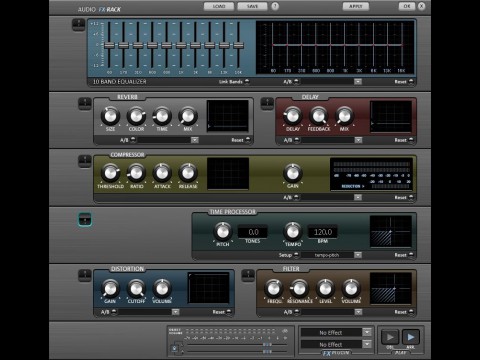This screenshot has width=480, height=360.
Task: Click the Time Processor PITCH knob
Action: [223, 231]
